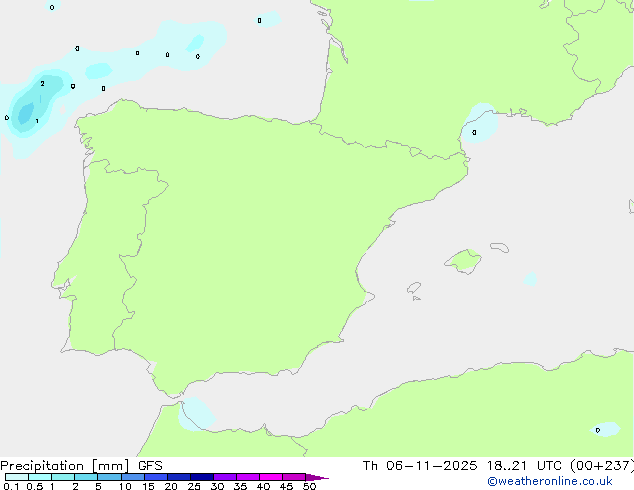Click the '0.1' legend scale label
Screen dimensions: 634x490
tap(11, 486)
